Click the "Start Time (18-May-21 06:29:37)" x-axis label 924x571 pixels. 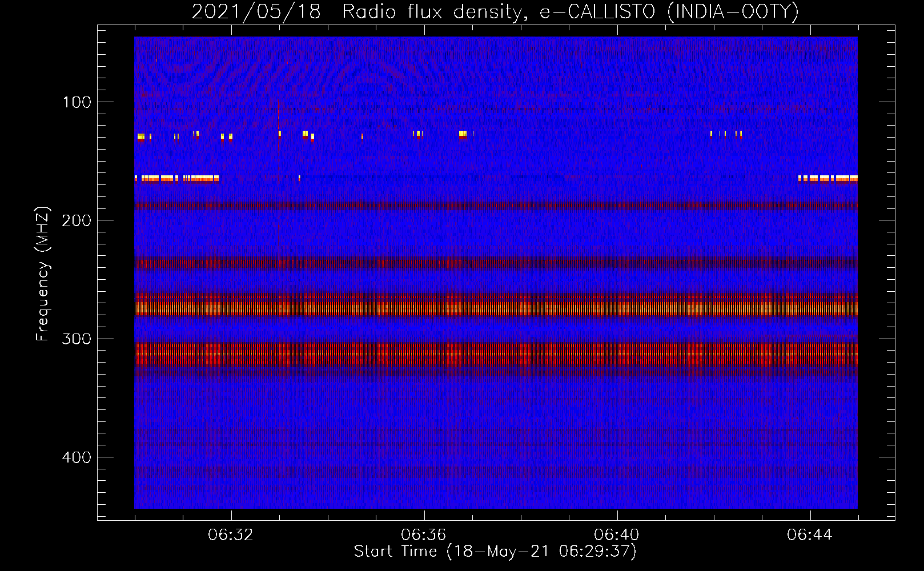coord(495,552)
